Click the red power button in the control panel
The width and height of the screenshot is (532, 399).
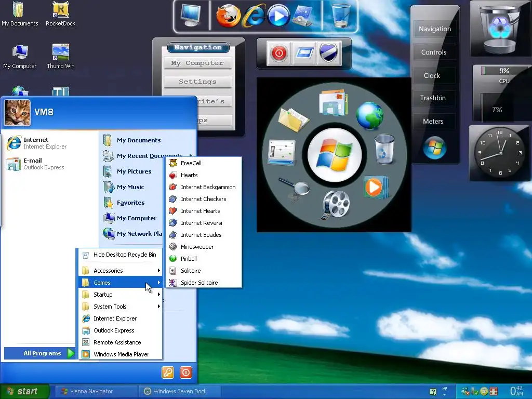point(279,53)
